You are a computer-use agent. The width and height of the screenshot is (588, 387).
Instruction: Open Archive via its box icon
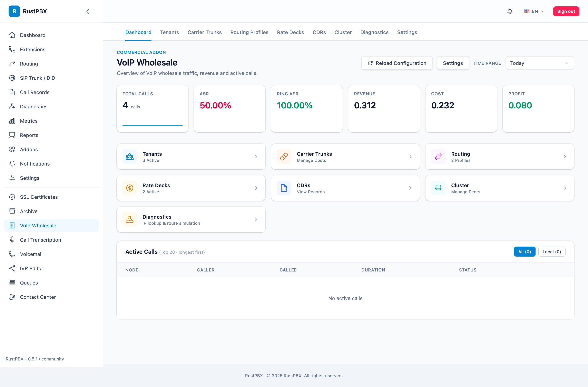tap(12, 211)
